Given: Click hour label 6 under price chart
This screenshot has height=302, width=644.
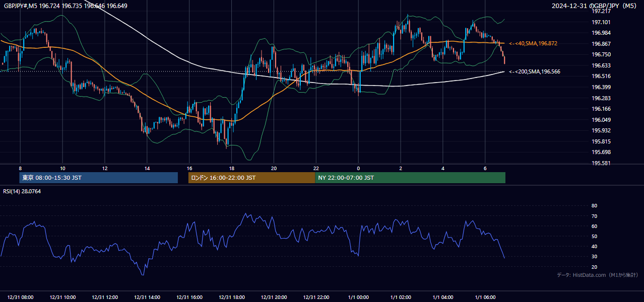Looking at the screenshot, I should coord(485,168).
